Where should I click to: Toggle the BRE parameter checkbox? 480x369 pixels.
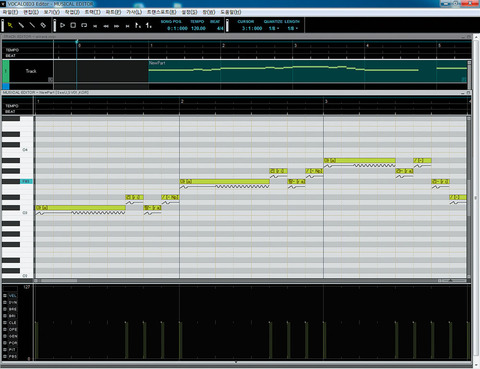click(x=5, y=309)
